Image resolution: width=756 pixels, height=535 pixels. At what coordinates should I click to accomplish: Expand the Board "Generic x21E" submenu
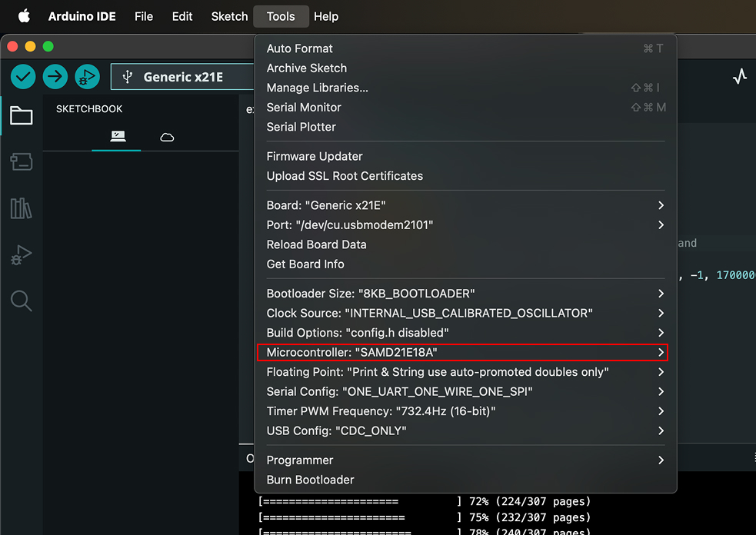pos(461,205)
